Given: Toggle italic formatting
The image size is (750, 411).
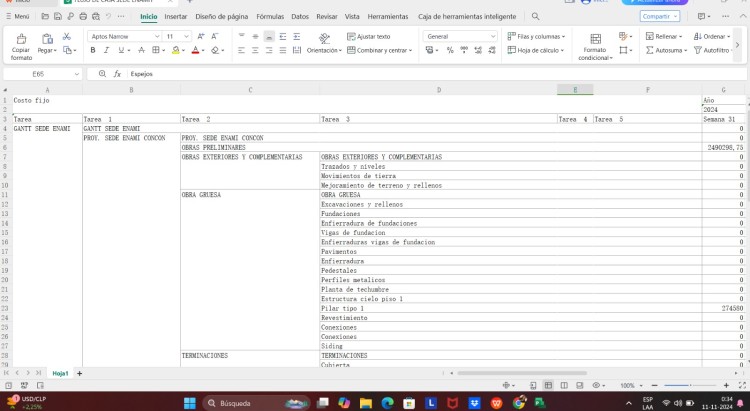Looking at the screenshot, I should tap(107, 50).
